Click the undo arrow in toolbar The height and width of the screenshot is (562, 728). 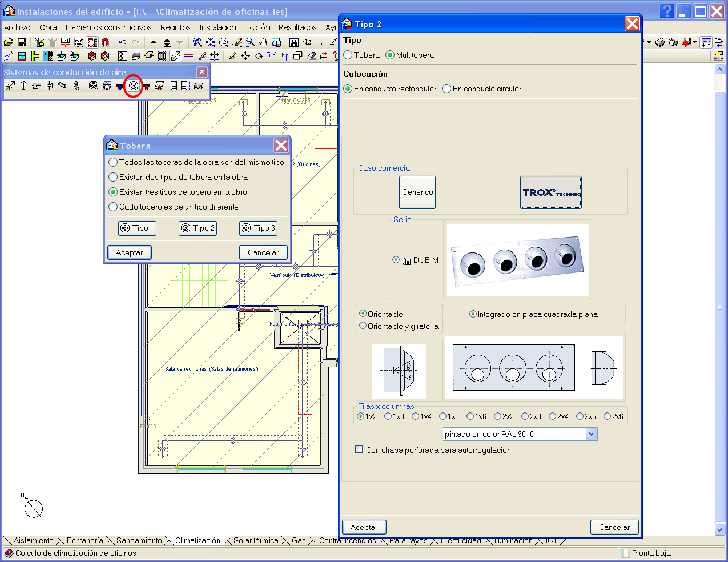pyautogui.click(x=122, y=42)
